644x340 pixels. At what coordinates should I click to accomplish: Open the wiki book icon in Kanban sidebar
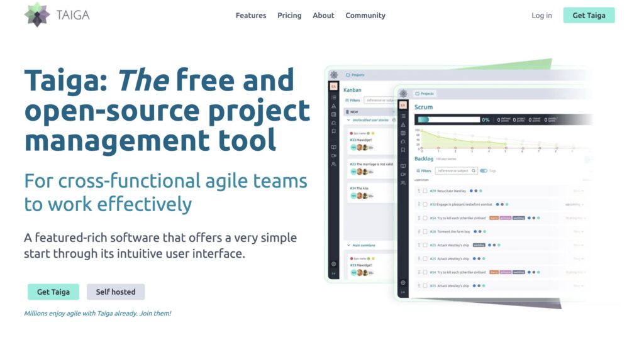click(333, 147)
